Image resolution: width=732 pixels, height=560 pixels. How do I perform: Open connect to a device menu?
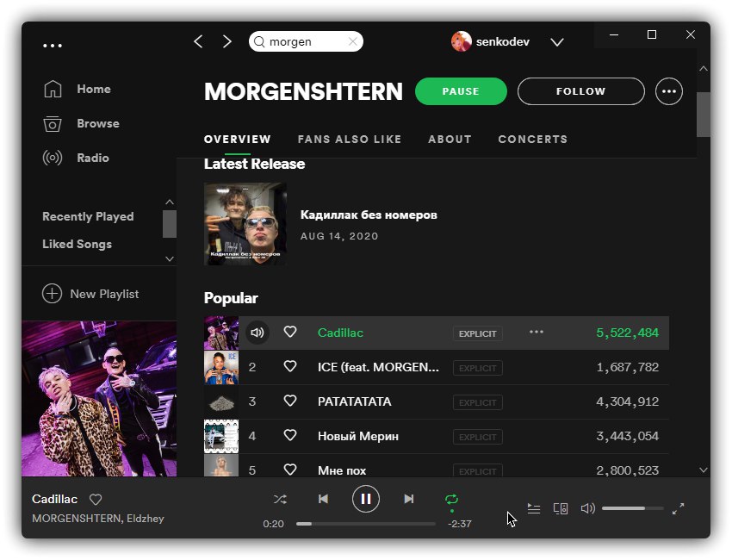coord(561,508)
